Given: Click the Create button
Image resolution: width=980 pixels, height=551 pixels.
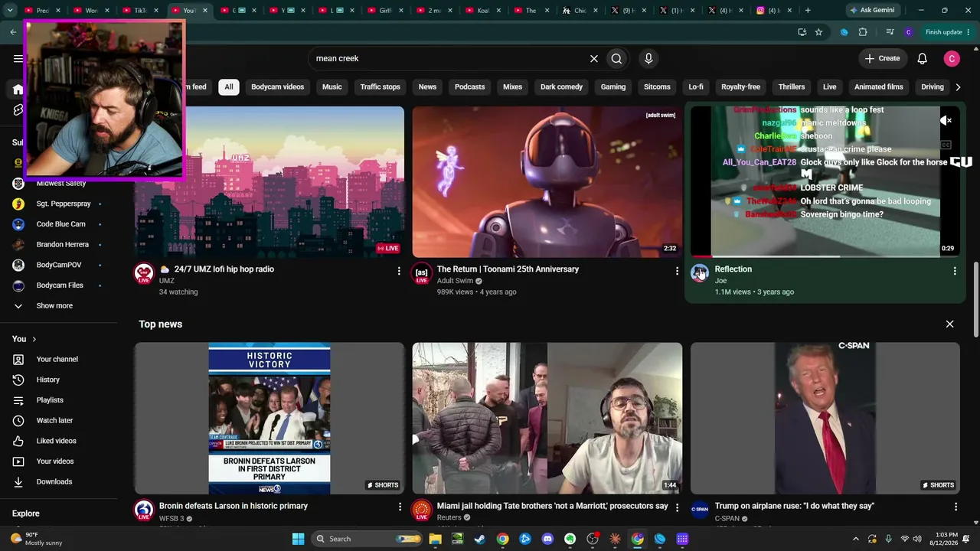Looking at the screenshot, I should tap(882, 58).
